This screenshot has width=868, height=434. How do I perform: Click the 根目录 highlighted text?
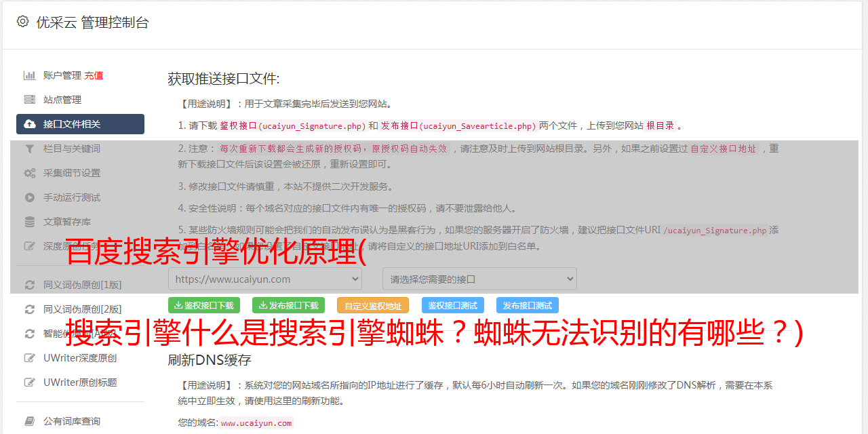pos(660,125)
